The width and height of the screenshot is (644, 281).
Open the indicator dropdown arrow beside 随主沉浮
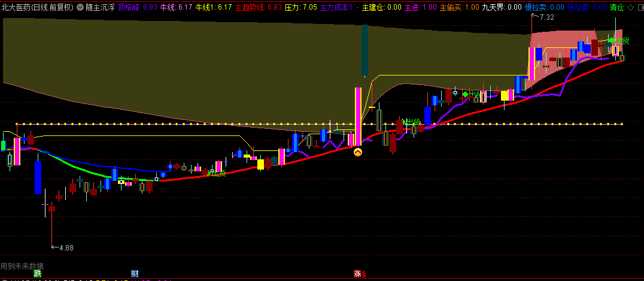(x=80, y=7)
